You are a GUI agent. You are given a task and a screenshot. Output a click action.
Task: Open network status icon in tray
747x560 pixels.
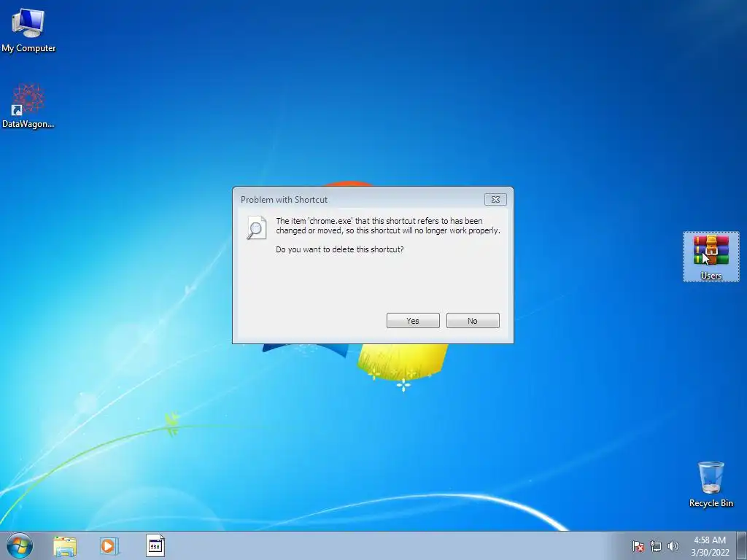[x=656, y=546]
